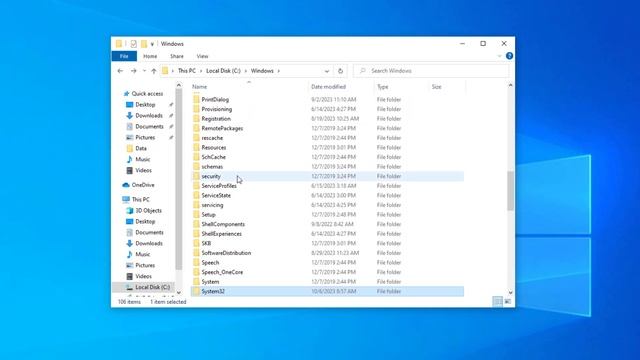
Task: Select the Provisioning folder icon
Action: pyautogui.click(x=196, y=109)
